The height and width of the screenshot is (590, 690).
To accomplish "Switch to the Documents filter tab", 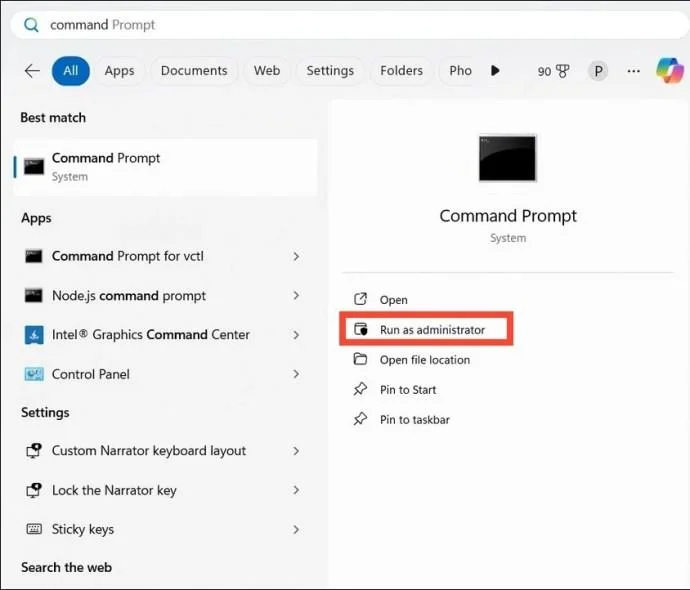I will click(194, 71).
